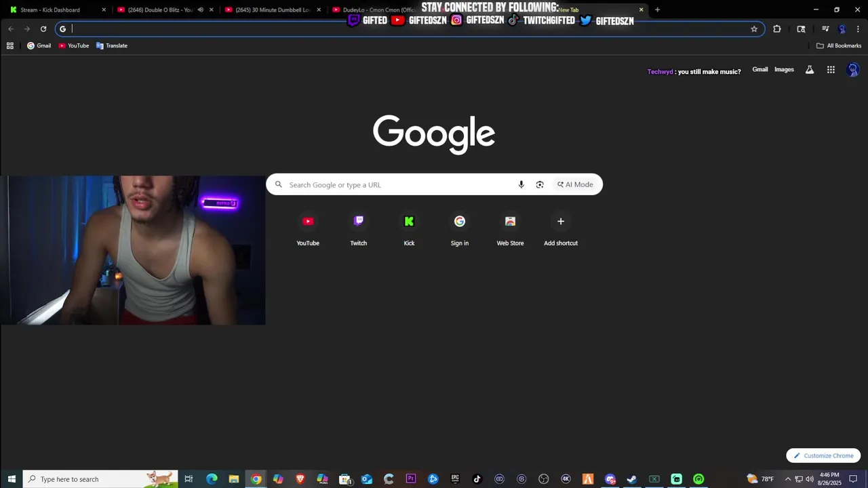Switch to the DudeyLo Cmon Cmon tab
The height and width of the screenshot is (488, 868).
(378, 9)
